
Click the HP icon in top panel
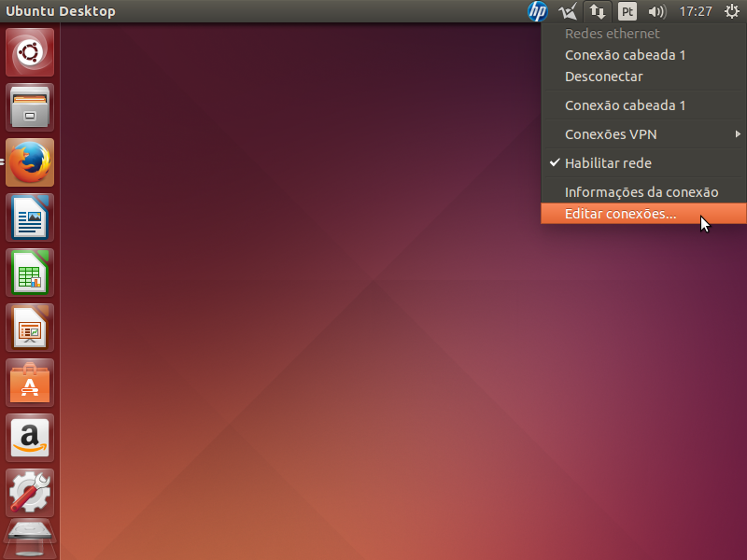538,11
